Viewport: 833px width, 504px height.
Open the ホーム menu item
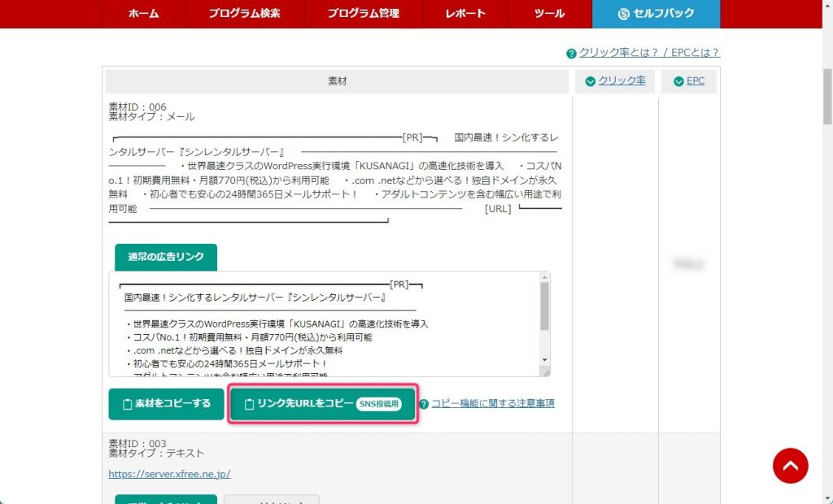pos(143,14)
